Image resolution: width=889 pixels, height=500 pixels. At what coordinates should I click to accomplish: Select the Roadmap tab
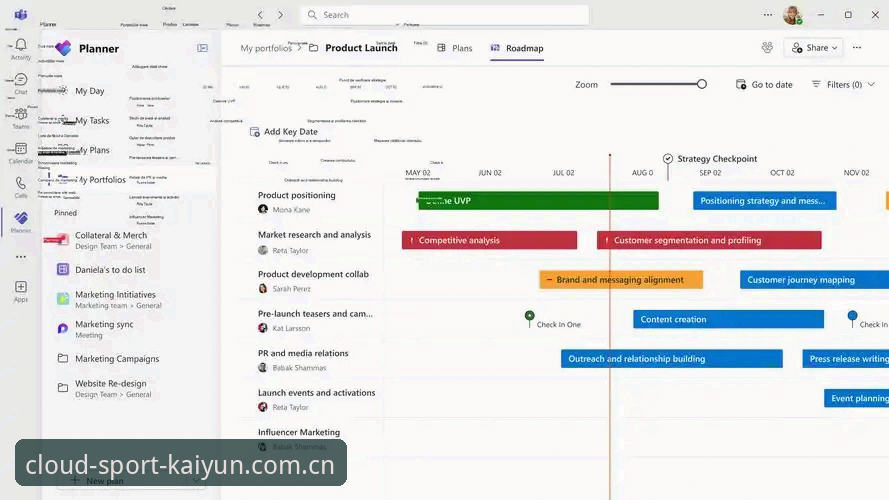[517, 48]
